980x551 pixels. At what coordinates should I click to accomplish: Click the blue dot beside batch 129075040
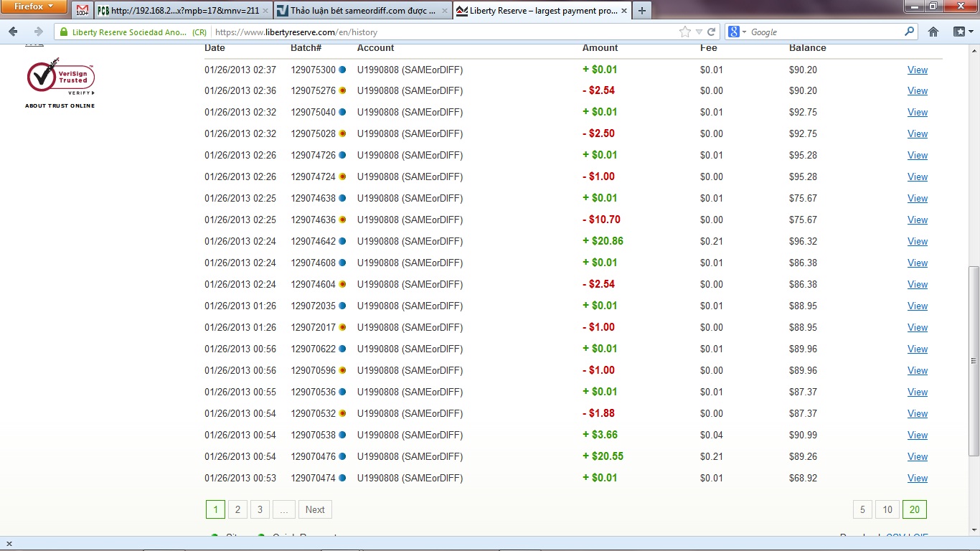[x=342, y=112]
